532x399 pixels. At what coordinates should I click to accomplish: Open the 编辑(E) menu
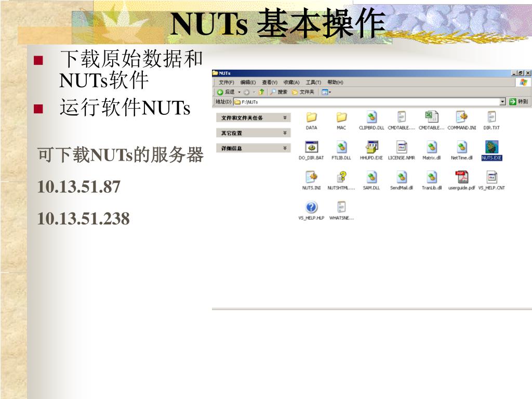[x=248, y=83]
